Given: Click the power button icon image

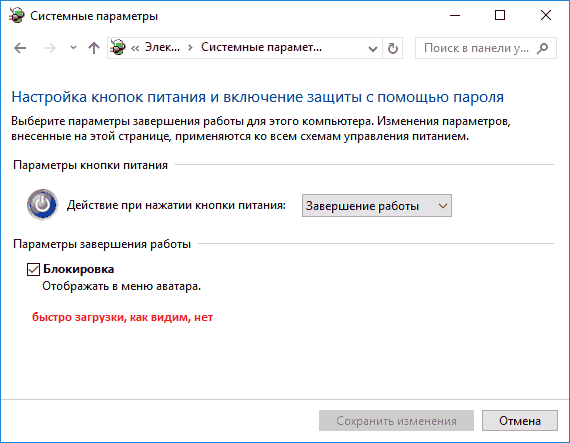Looking at the screenshot, I should point(42,205).
